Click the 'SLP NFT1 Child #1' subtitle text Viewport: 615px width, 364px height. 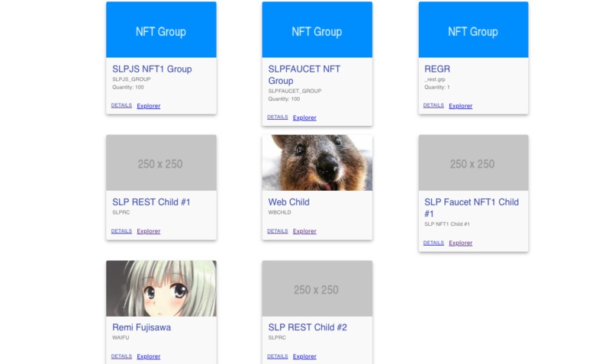pos(447,224)
